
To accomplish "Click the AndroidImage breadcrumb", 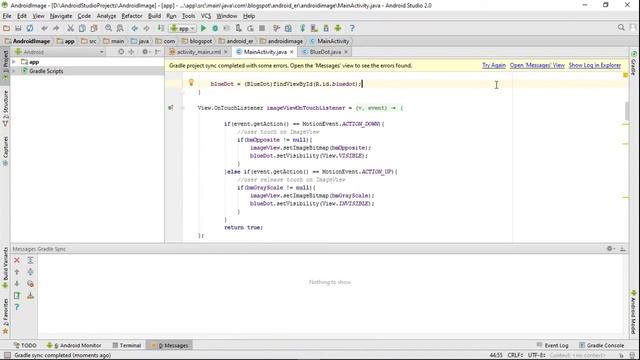I will [x=27, y=41].
